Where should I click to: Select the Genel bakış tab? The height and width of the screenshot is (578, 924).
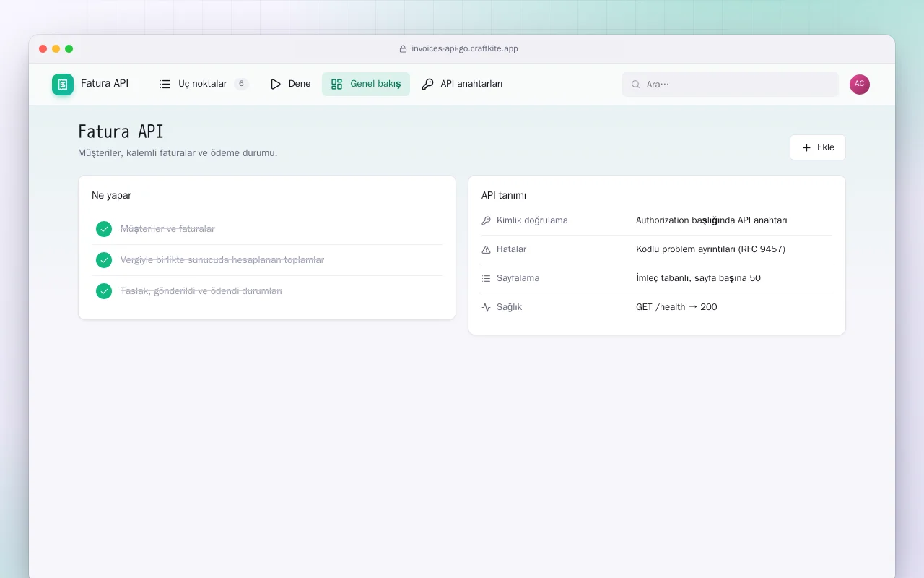coord(366,84)
